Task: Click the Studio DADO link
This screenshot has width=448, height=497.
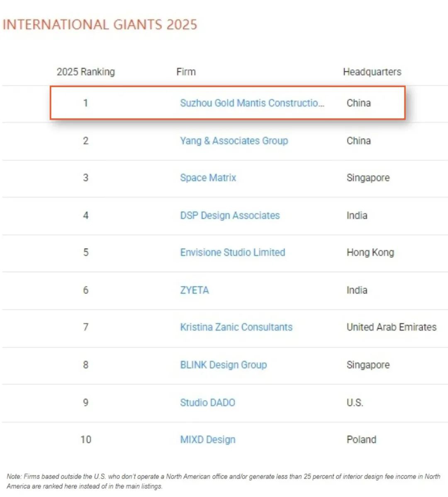Action: tap(207, 402)
